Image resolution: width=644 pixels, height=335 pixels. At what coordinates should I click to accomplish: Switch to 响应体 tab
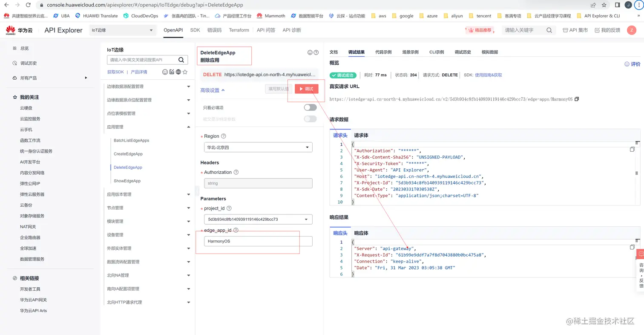click(361, 233)
